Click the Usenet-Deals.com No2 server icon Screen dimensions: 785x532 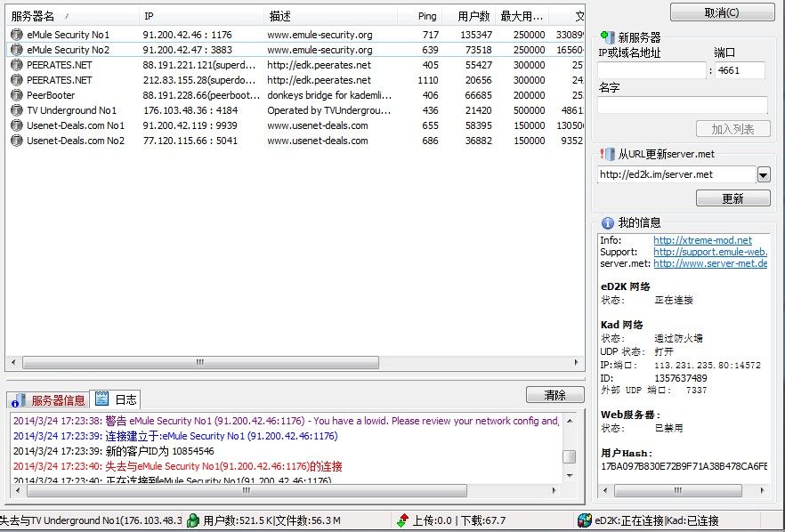pyautogui.click(x=17, y=141)
